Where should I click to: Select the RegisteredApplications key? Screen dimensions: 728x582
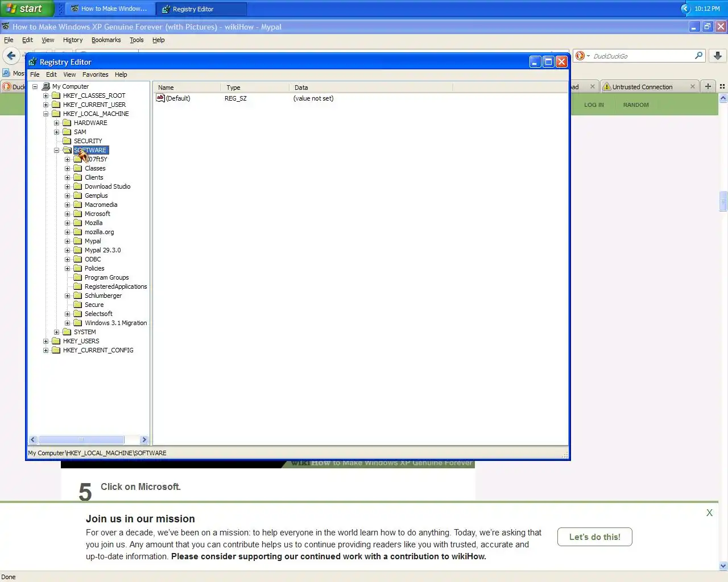click(115, 286)
